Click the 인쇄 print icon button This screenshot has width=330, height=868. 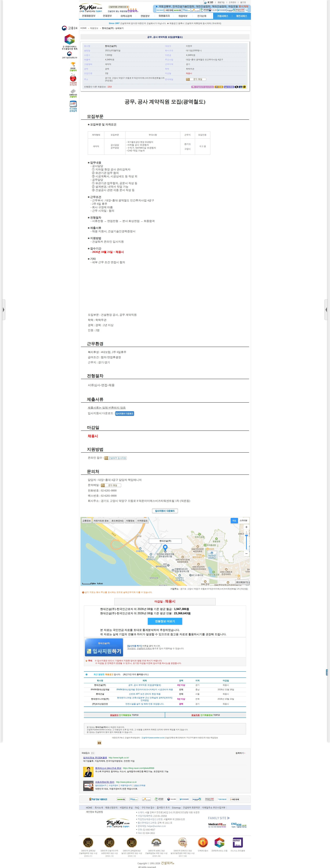(x=219, y=87)
